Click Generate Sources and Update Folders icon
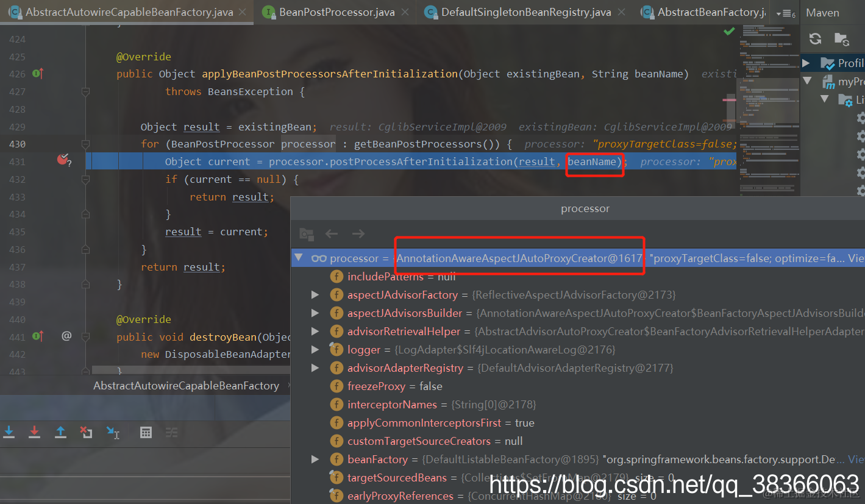 click(x=841, y=40)
